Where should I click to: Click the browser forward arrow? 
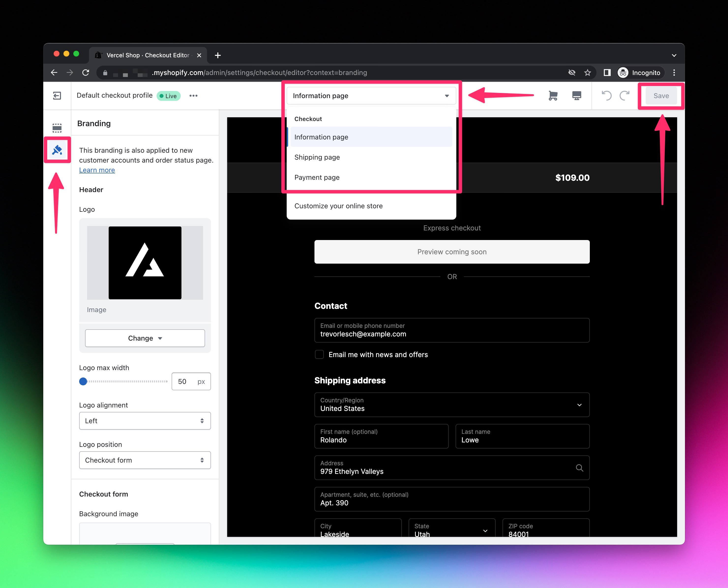point(70,73)
